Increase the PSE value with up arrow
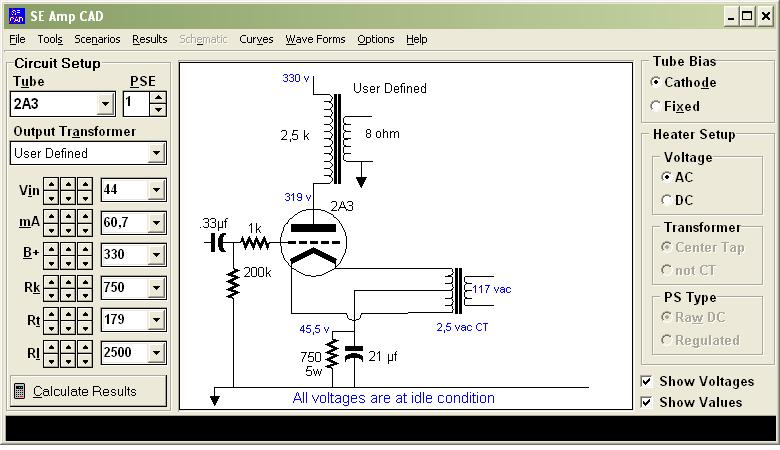This screenshot has width=780, height=450. [x=157, y=98]
